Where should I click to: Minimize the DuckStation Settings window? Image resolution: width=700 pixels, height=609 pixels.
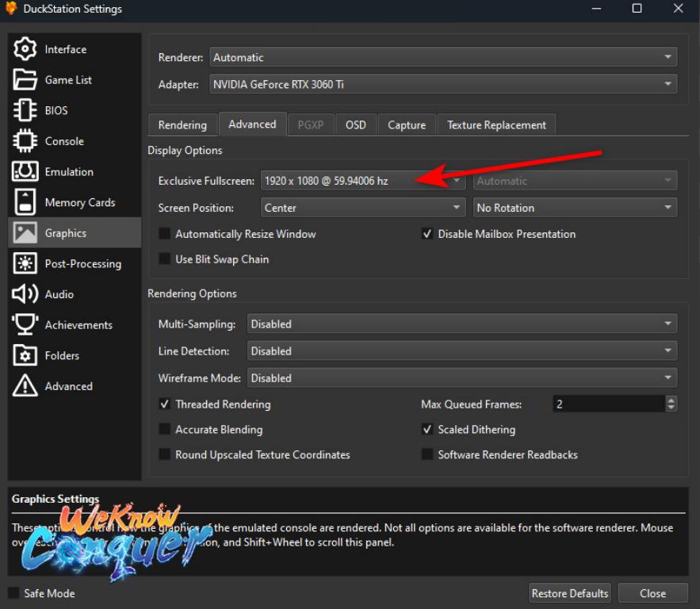pos(596,8)
